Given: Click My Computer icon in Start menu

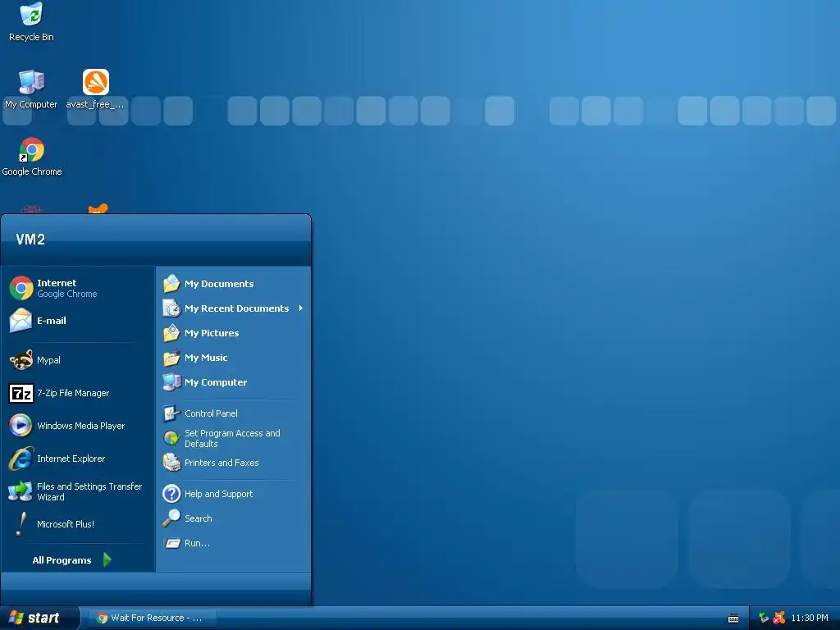Looking at the screenshot, I should click(171, 382).
